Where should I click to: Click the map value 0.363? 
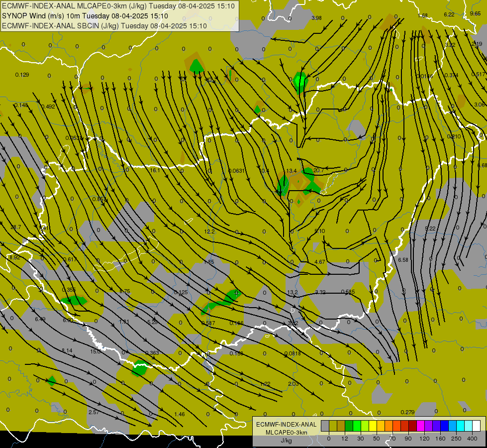pyautogui.click(x=152, y=353)
